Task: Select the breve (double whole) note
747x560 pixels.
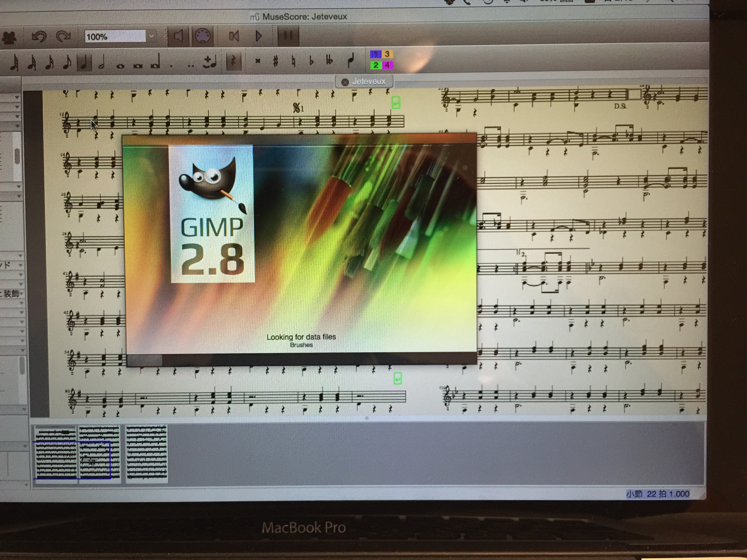Action: [x=137, y=66]
